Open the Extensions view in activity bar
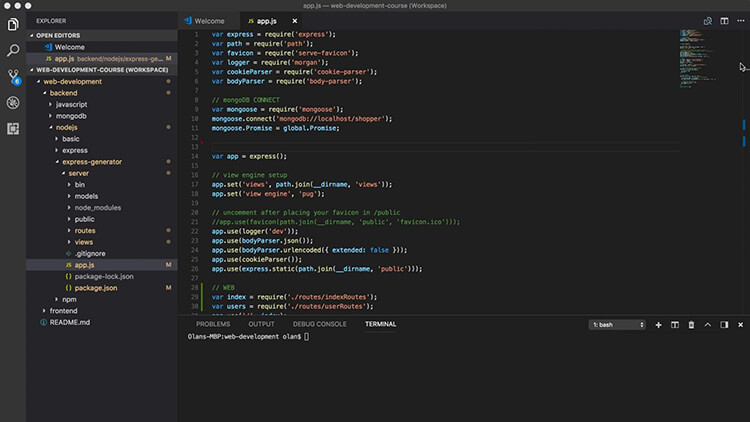 13,129
